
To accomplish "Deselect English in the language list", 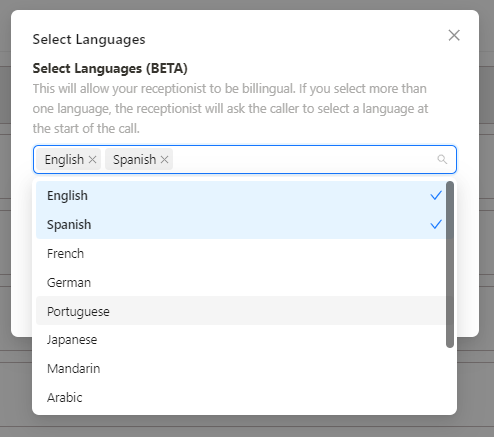I will 241,196.
